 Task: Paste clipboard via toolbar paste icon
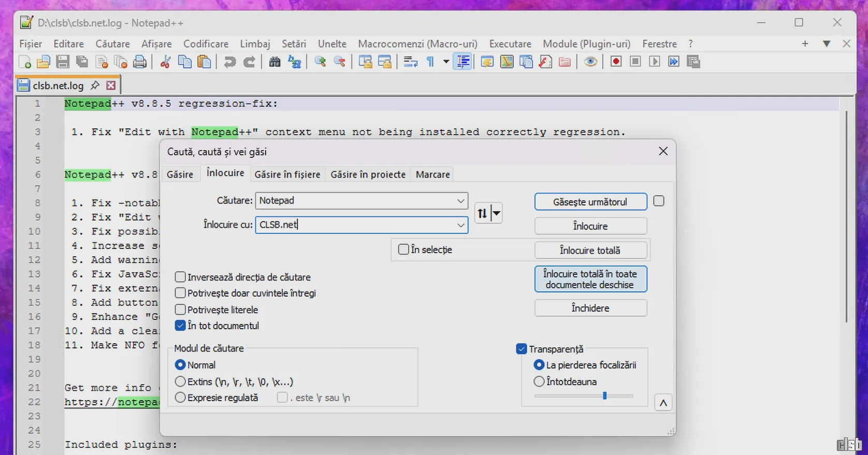(x=205, y=62)
